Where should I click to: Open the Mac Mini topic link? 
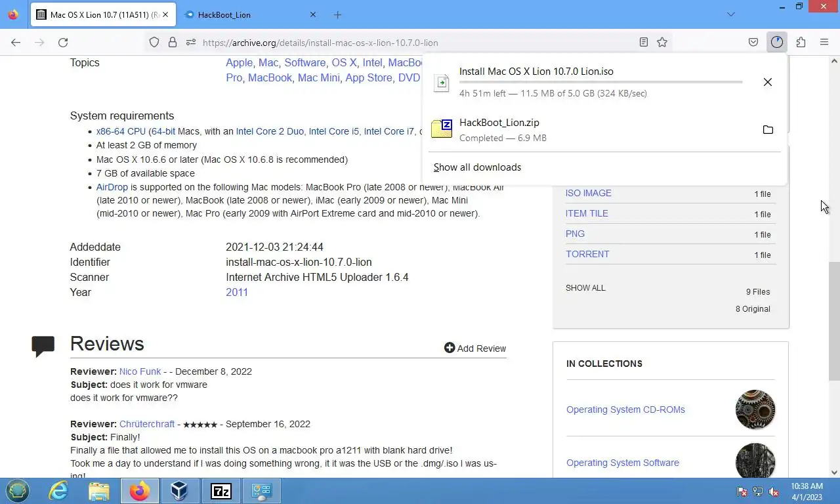coord(318,77)
